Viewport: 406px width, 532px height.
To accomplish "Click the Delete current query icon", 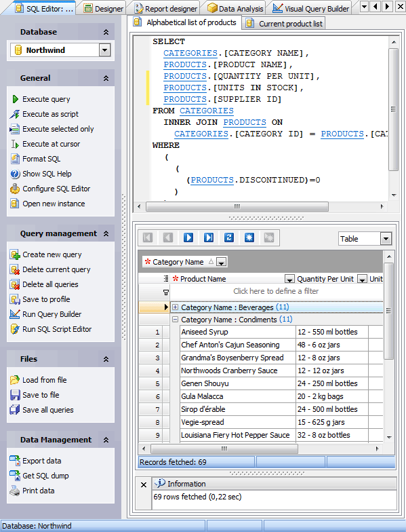I will [x=15, y=269].
